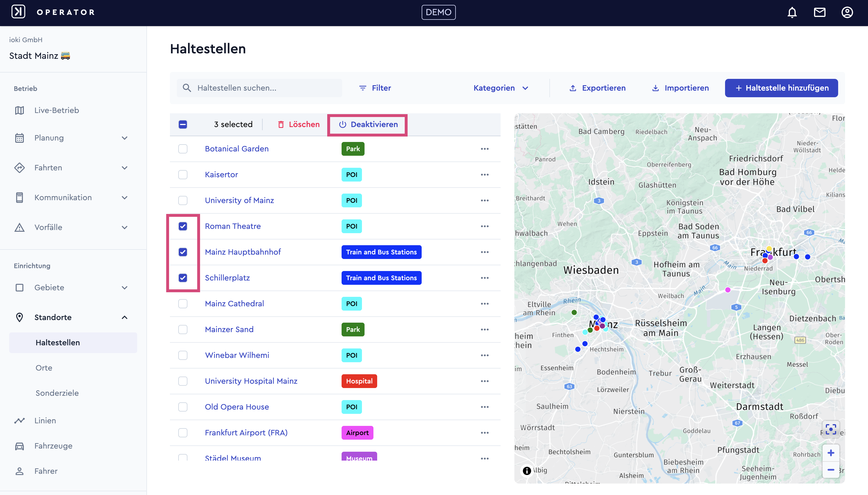Image resolution: width=868 pixels, height=495 pixels.
Task: Open the Kategorien dropdown
Action: (501, 88)
